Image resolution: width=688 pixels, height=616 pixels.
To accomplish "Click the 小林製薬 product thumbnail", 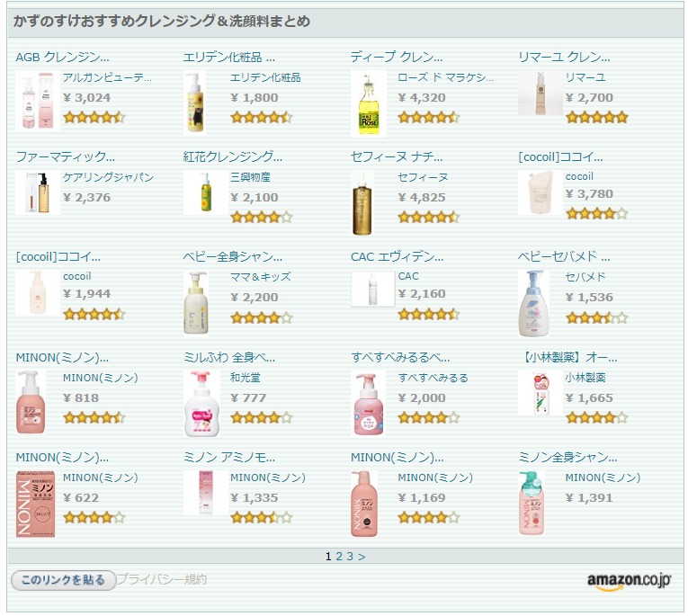I will click(541, 393).
